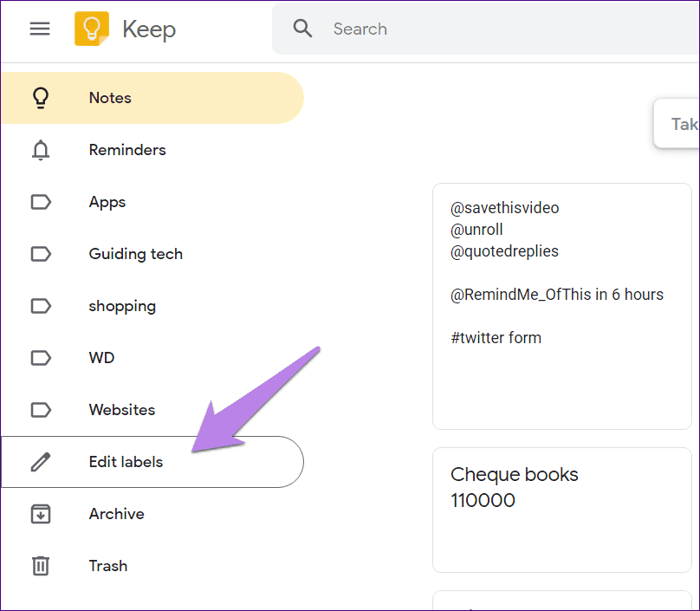700x611 pixels.
Task: View notes under Websites label
Action: [x=122, y=410]
